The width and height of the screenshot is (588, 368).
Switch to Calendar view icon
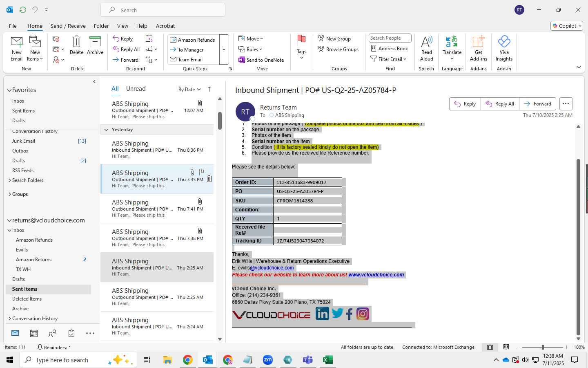34,333
